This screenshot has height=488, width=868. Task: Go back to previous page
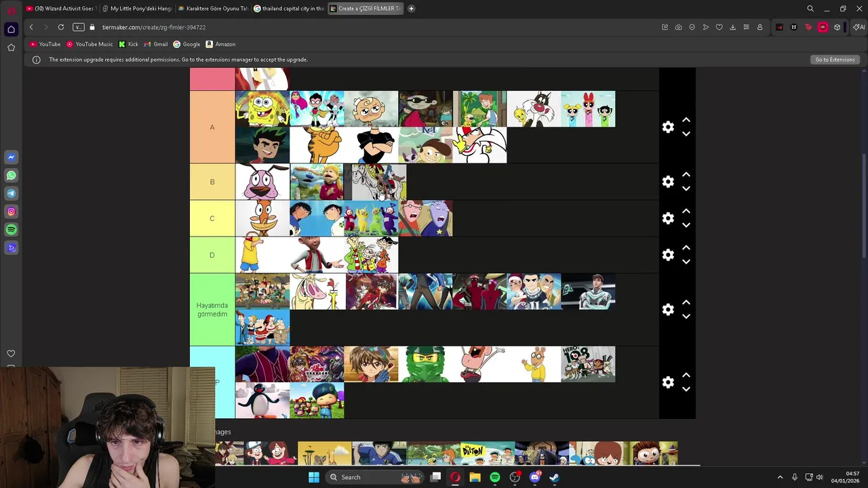(31, 27)
